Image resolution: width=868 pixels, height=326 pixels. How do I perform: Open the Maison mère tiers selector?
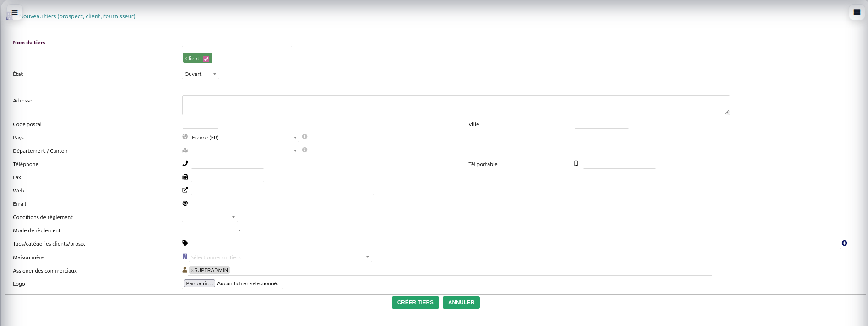280,257
